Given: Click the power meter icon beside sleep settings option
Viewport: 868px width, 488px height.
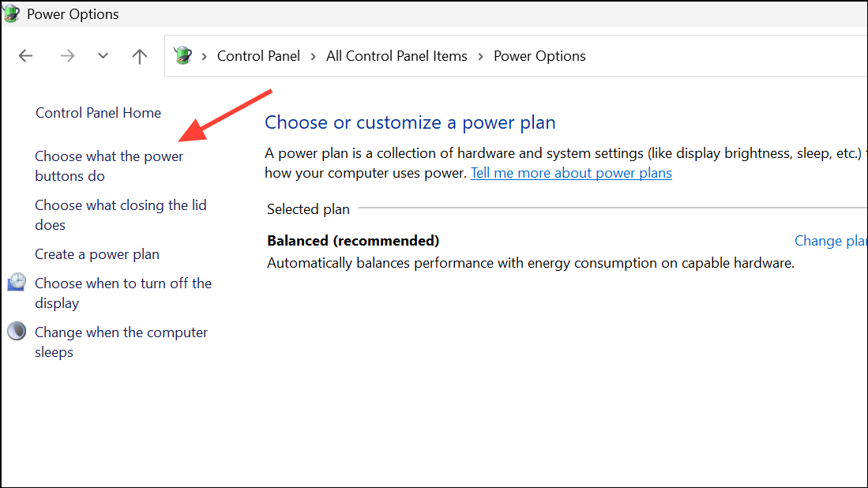Looking at the screenshot, I should tap(17, 330).
